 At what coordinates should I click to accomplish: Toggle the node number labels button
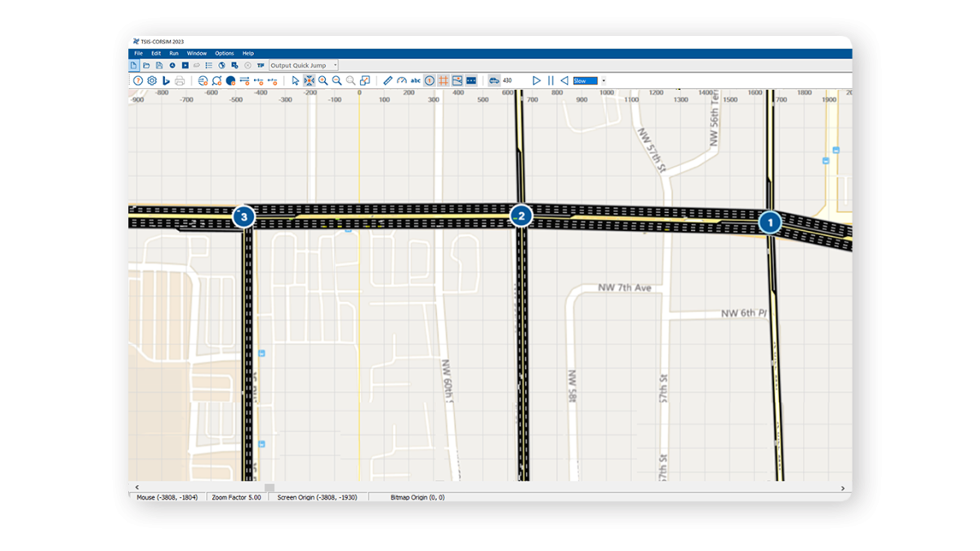[x=430, y=81]
